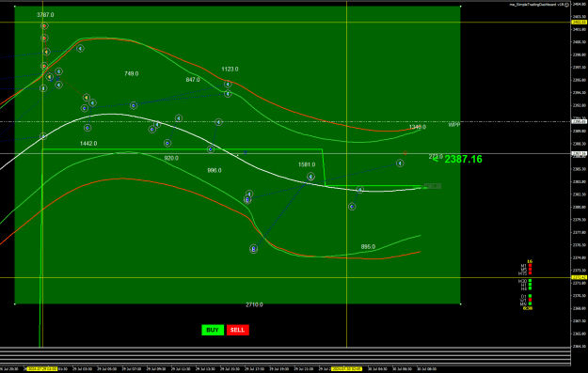Click the MN timeframe green indicator square
This screenshot has width=588, height=373.
(530, 303)
